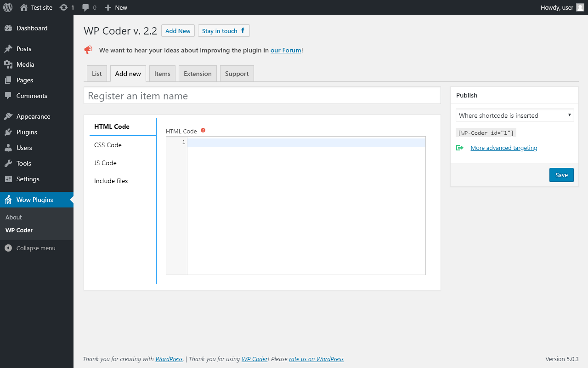Select the CSS Code side tab

[x=123, y=145]
